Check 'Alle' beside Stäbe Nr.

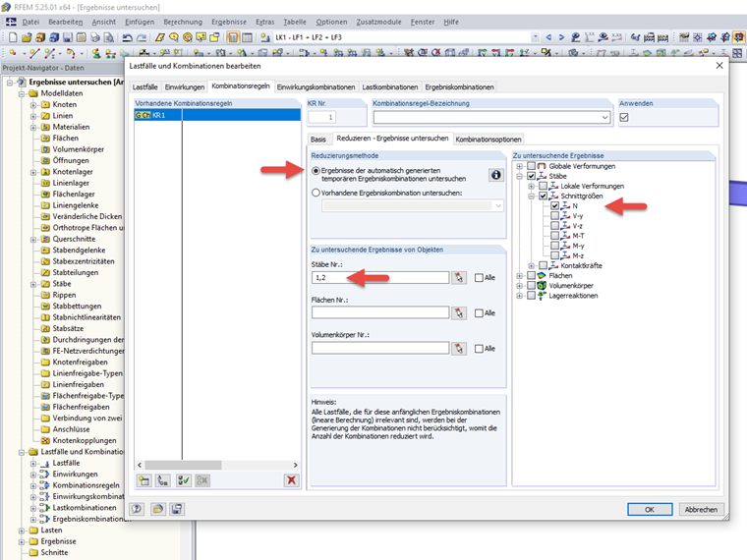tap(479, 278)
